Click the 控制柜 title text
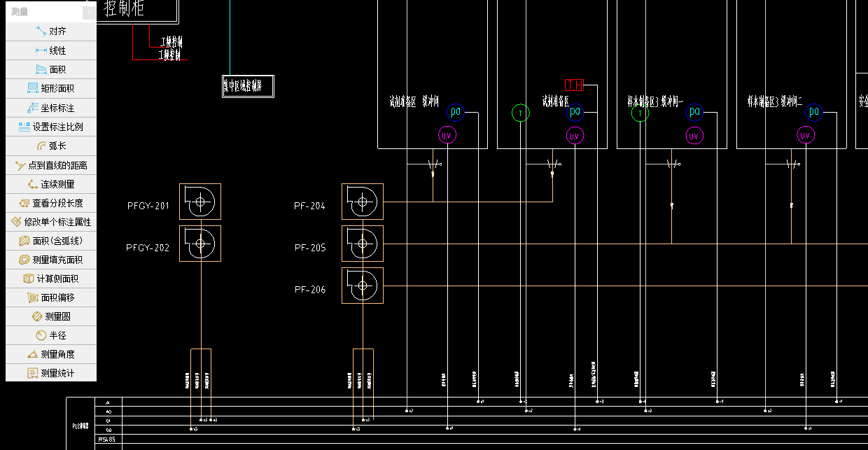The width and height of the screenshot is (868, 450). click(x=124, y=8)
